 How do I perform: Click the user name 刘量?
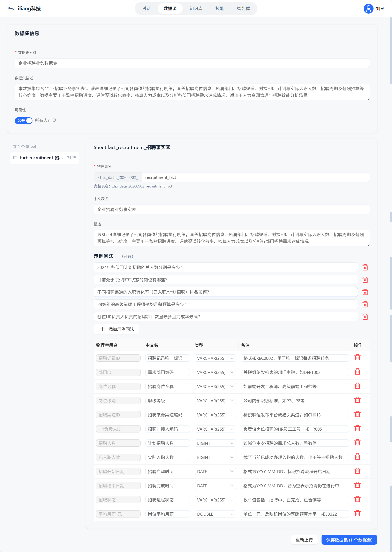click(x=380, y=9)
